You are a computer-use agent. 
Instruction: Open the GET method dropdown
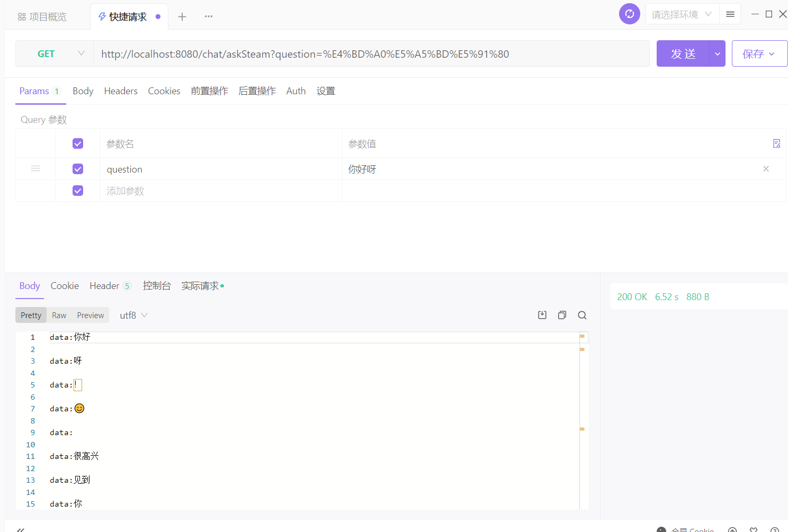55,53
